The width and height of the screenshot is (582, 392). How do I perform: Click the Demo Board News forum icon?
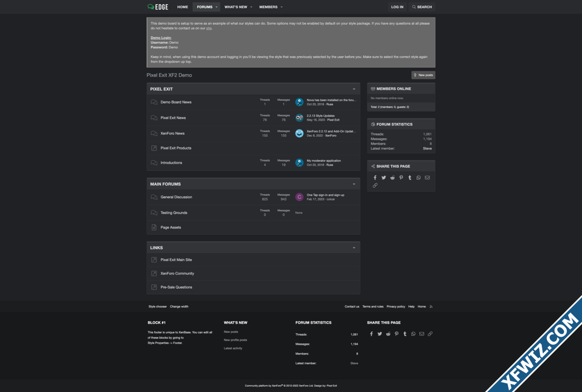click(x=154, y=102)
